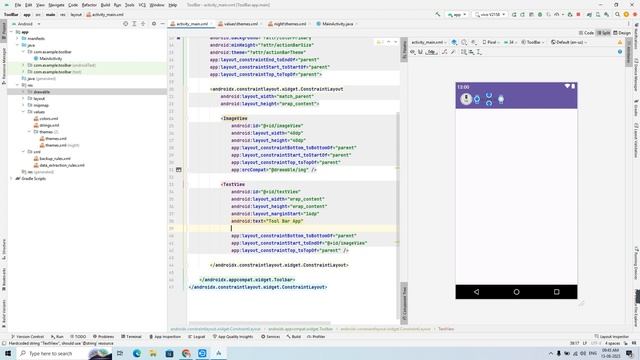Click the gutter image icon beside srcCompat line

pyautogui.click(x=178, y=169)
